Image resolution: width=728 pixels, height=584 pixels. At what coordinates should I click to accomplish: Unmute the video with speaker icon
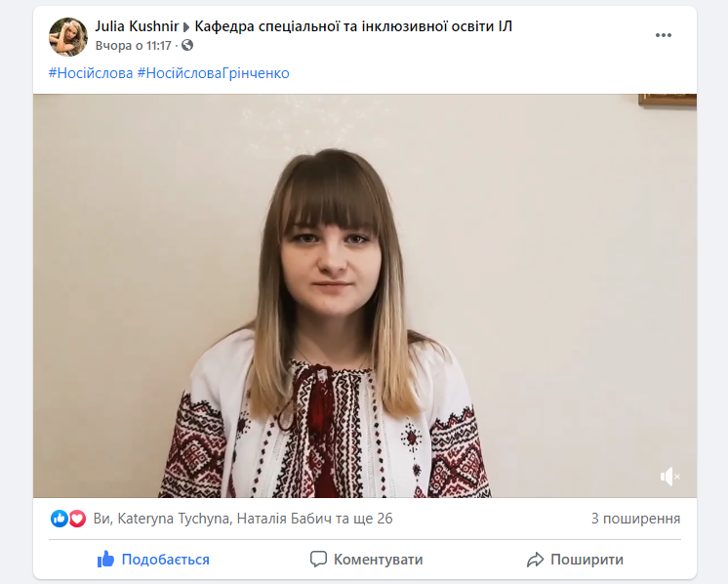pyautogui.click(x=670, y=477)
